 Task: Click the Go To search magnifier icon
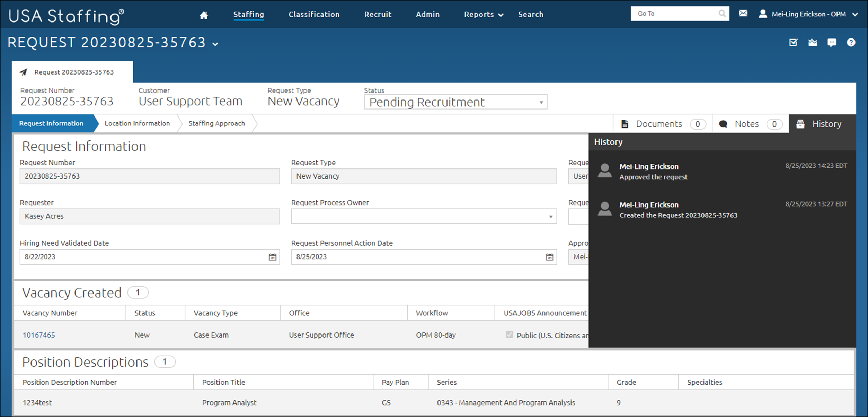tap(722, 14)
